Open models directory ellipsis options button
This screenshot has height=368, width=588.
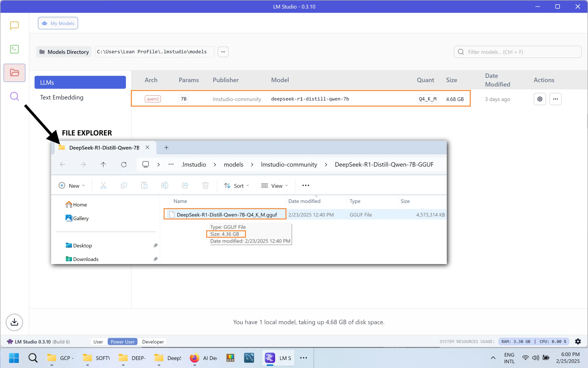[x=223, y=52]
